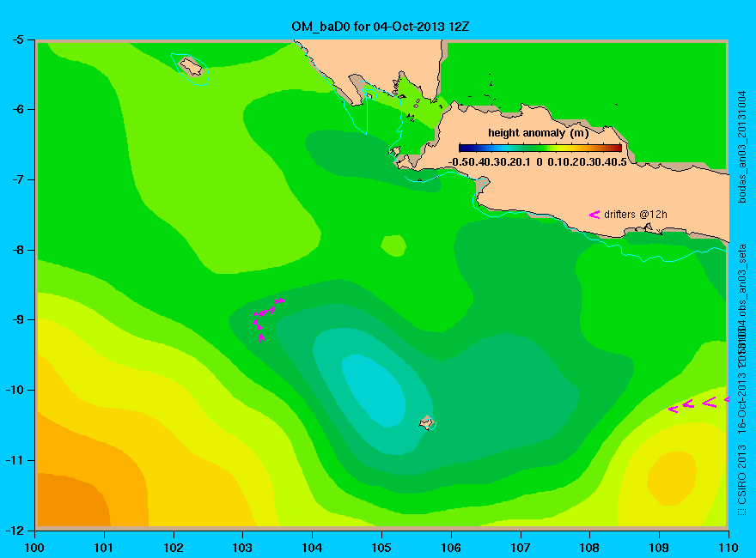Click the '102' longitude axis label

click(x=173, y=548)
